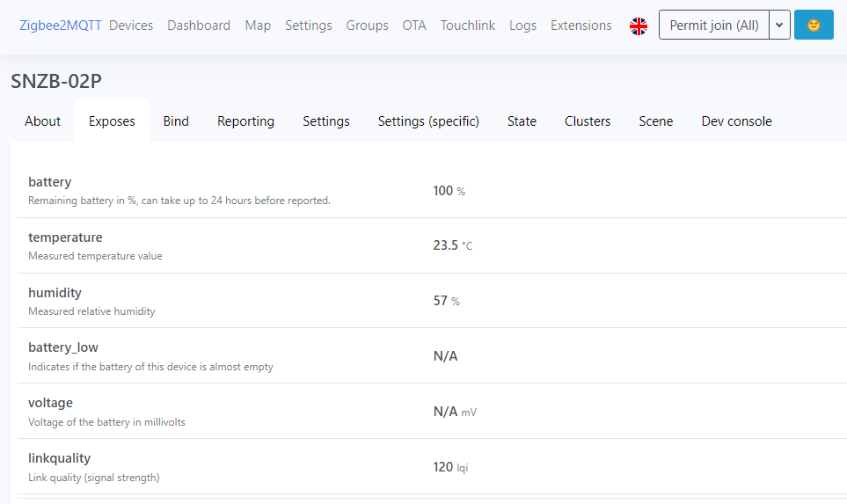Open the Zigbee2MQTT home link
The width and height of the screenshot is (847, 504).
click(61, 26)
